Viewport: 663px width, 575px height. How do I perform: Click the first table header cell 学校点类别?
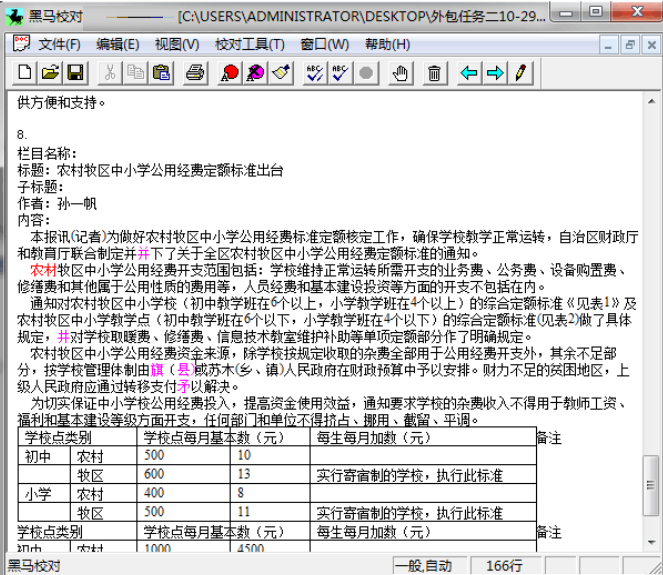[x=58, y=438]
